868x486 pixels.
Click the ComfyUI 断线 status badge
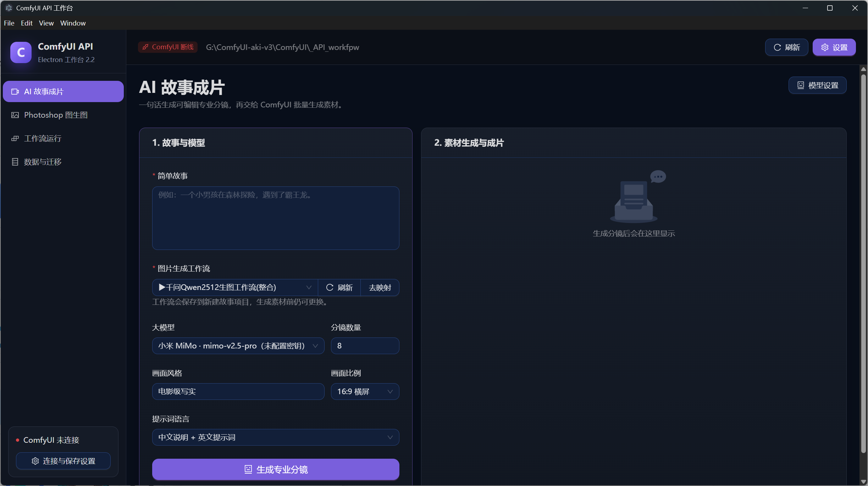pos(168,47)
